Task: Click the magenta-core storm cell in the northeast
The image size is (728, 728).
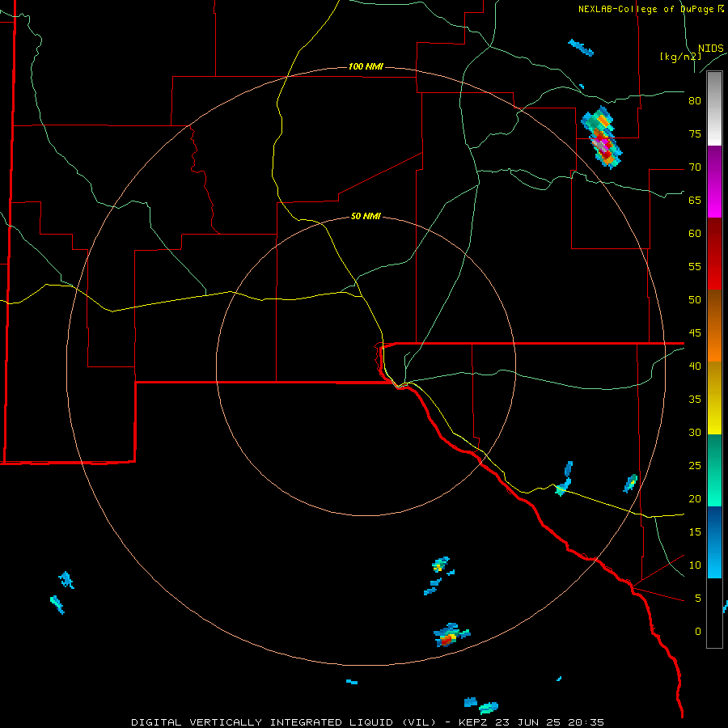Action: coord(602,138)
